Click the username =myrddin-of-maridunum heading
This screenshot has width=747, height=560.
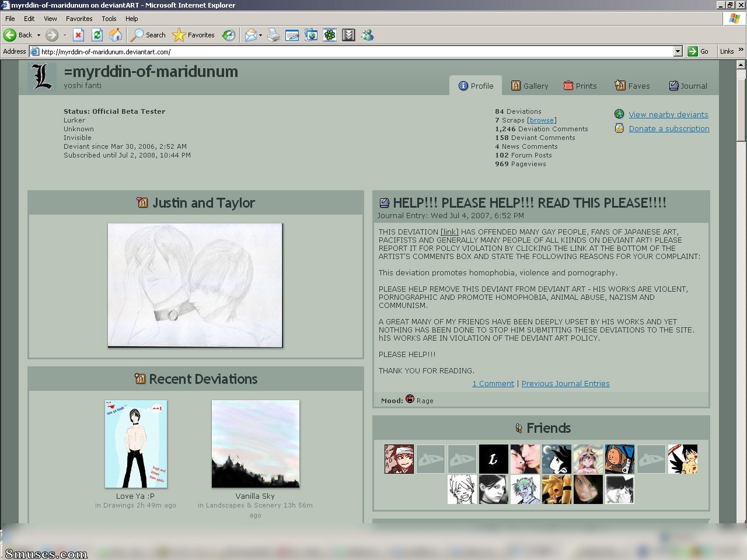151,72
